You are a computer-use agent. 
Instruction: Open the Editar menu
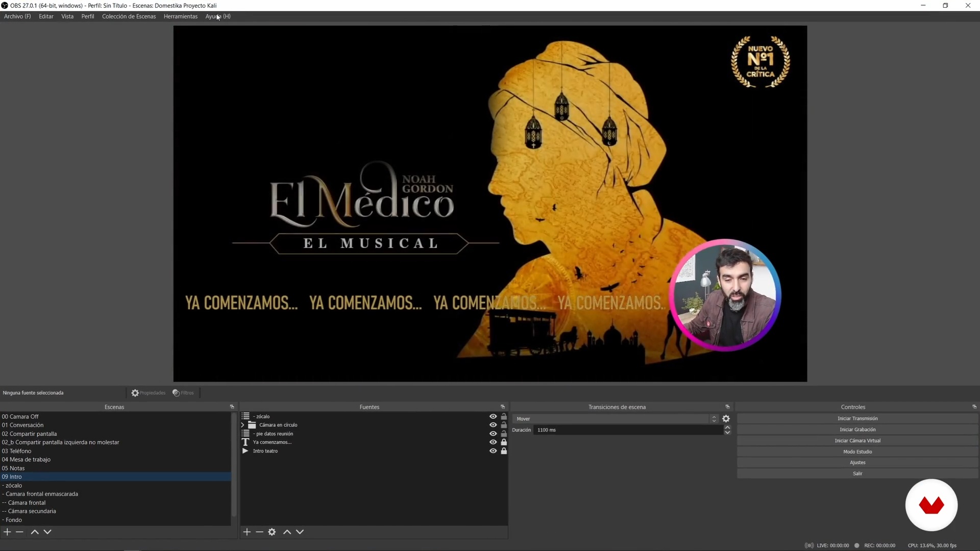[46, 16]
